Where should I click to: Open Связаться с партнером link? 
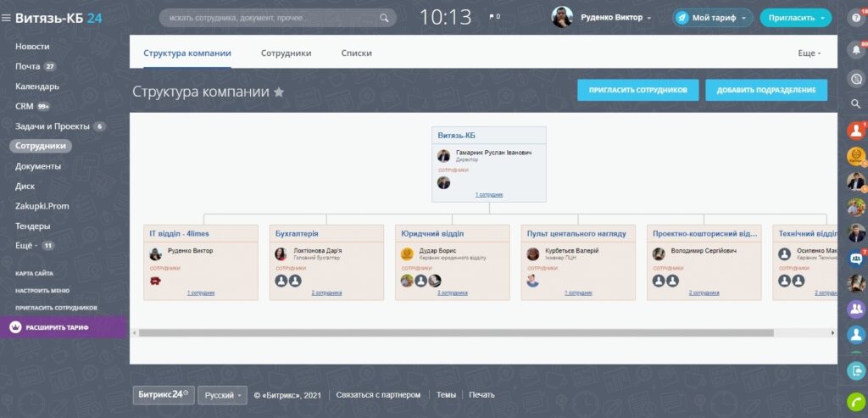tap(378, 395)
